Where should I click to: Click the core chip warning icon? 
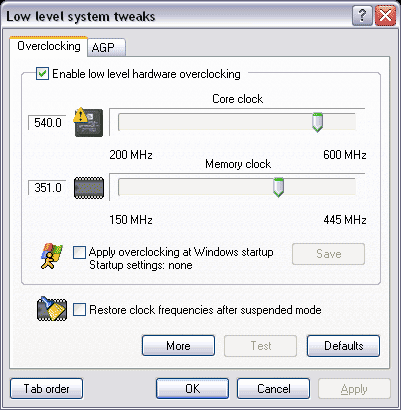pos(89,122)
